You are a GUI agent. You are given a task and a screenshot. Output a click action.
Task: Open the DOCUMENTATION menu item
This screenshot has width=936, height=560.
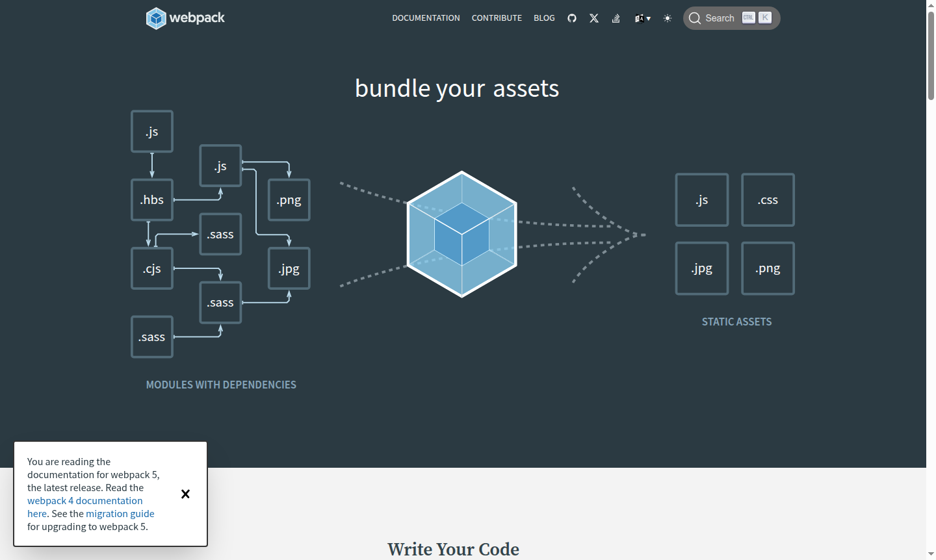426,18
